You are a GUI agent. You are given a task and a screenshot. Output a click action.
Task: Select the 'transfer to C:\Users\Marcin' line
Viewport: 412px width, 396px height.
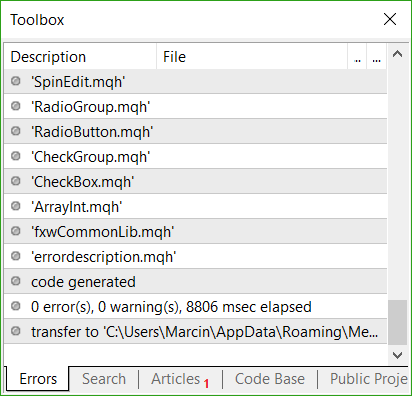pos(196,331)
